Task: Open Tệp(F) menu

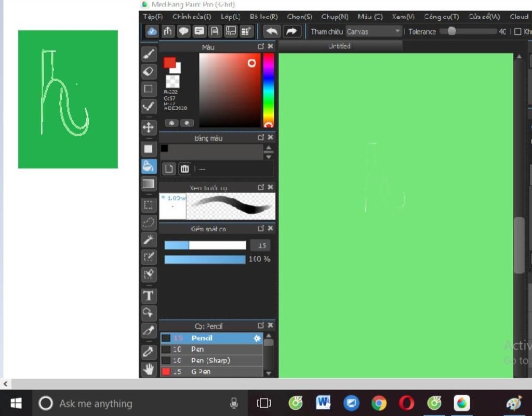Action: click(x=153, y=17)
